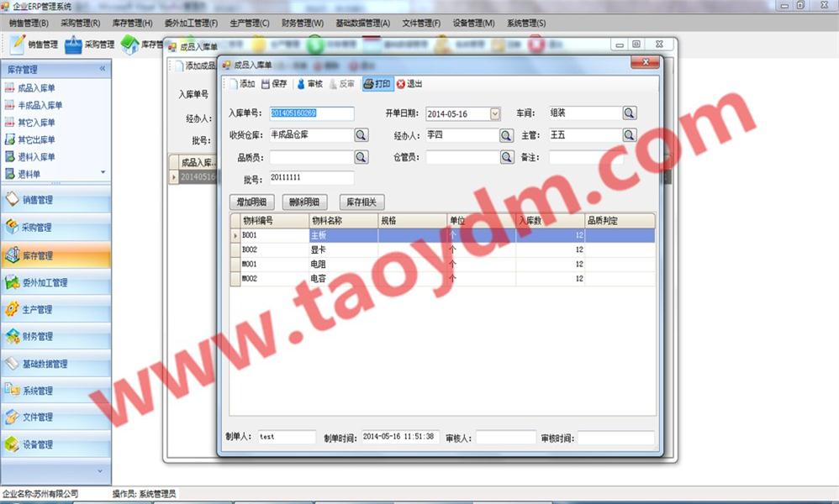The height and width of the screenshot is (504, 839).
Task: Click the 打印 print button
Action: pyautogui.click(x=377, y=84)
